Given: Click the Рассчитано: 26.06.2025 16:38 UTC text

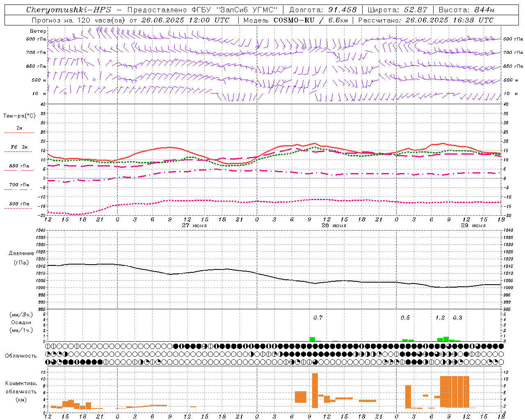Looking at the screenshot, I should click(426, 20).
